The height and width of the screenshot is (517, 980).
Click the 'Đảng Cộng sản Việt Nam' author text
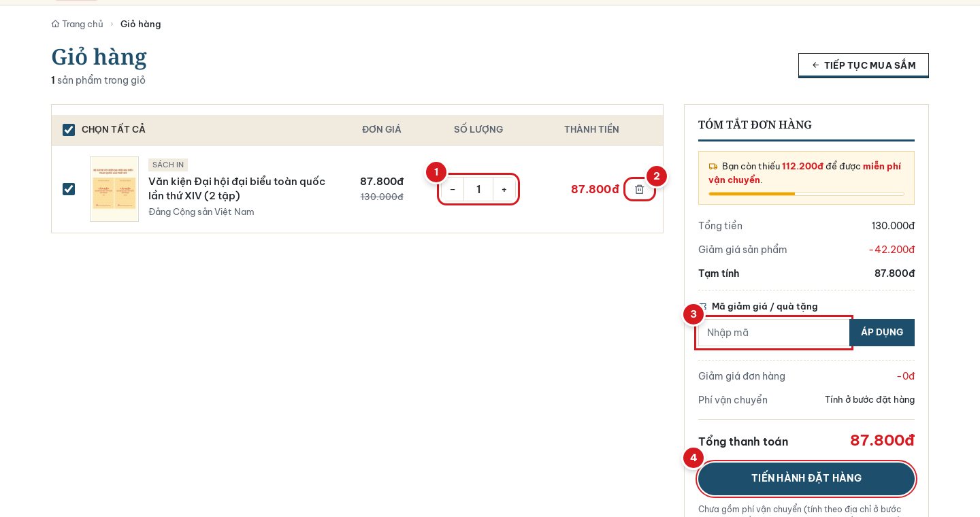coord(201,212)
